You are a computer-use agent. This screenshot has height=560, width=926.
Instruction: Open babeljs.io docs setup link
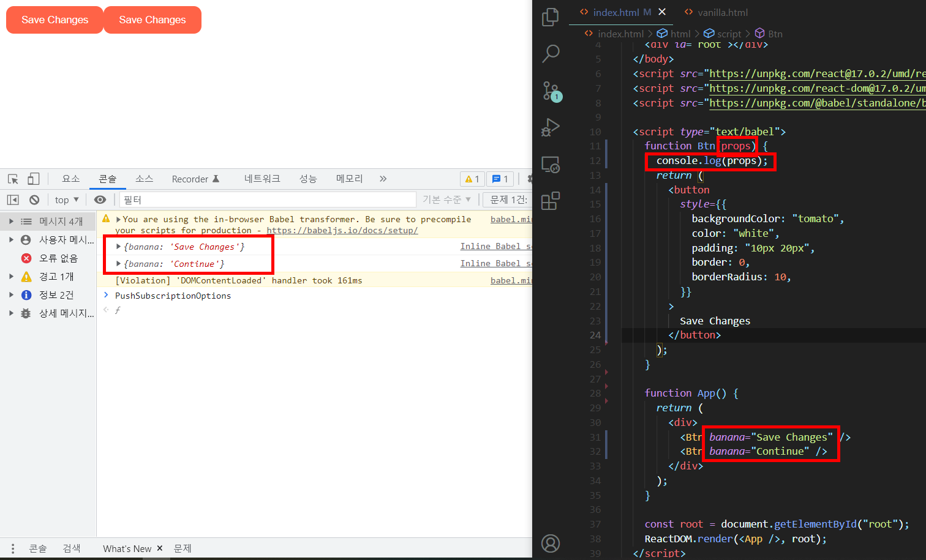tap(342, 230)
